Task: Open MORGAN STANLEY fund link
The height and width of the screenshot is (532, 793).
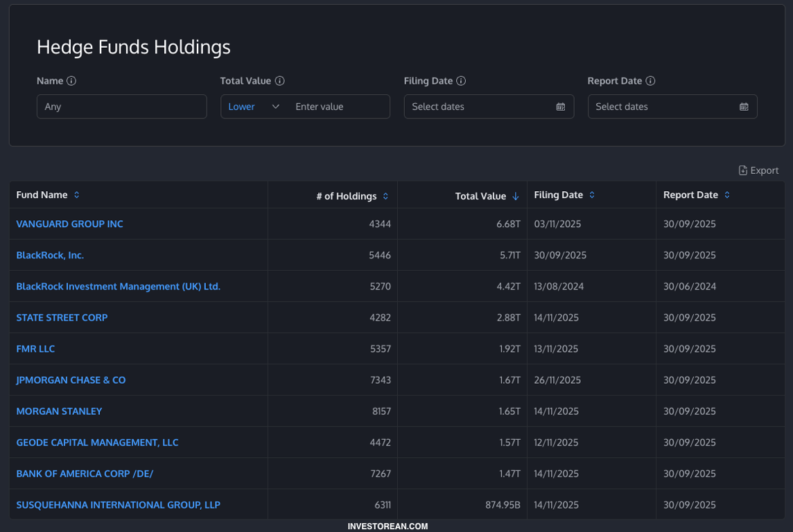Action: tap(59, 411)
